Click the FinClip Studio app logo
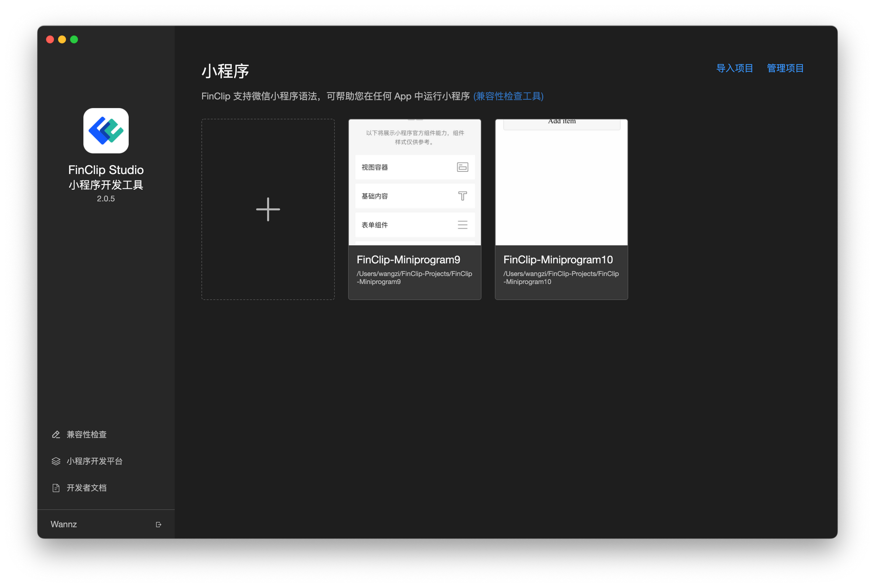 pos(106,131)
